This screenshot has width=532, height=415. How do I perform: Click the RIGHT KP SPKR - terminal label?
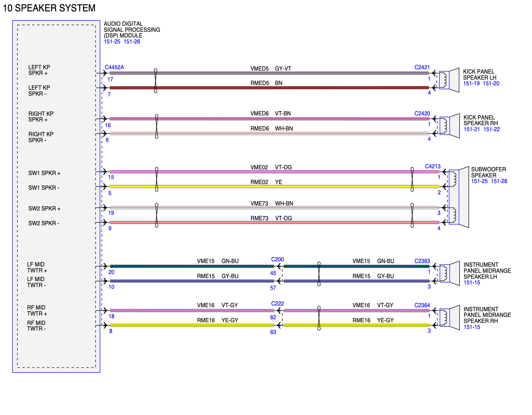(41, 137)
